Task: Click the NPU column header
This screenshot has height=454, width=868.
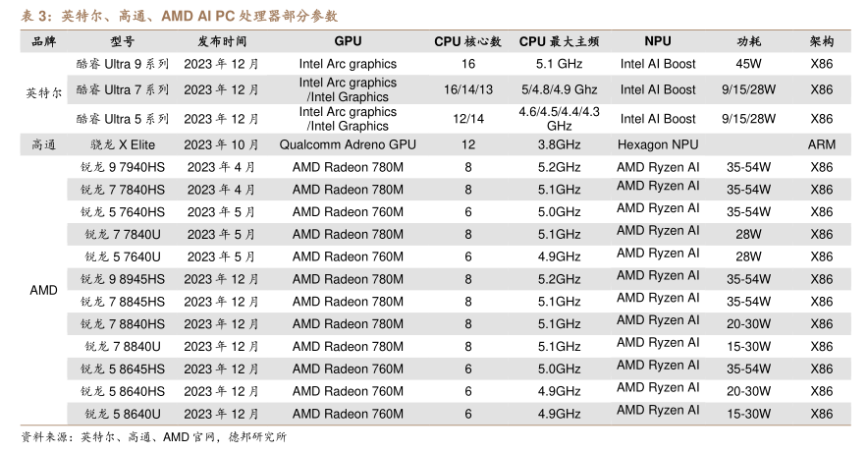Action: pos(658,41)
